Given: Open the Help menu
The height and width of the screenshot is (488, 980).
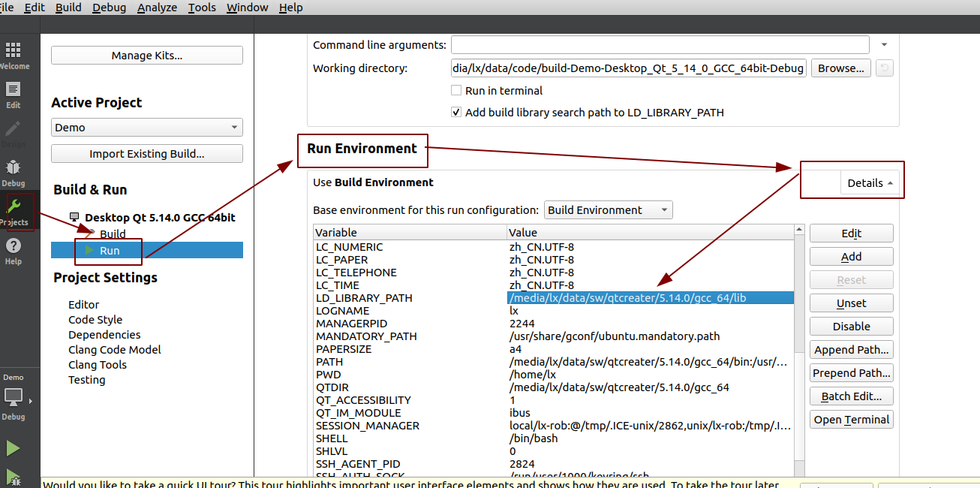Looking at the screenshot, I should coord(290,8).
